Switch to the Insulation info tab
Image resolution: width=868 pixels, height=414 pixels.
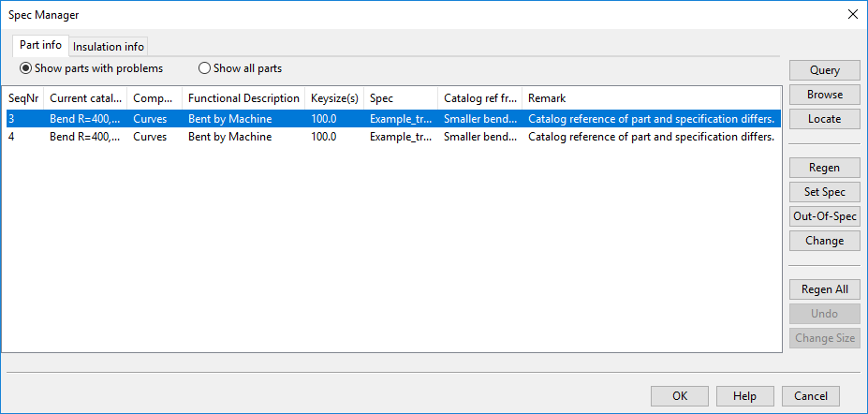108,47
